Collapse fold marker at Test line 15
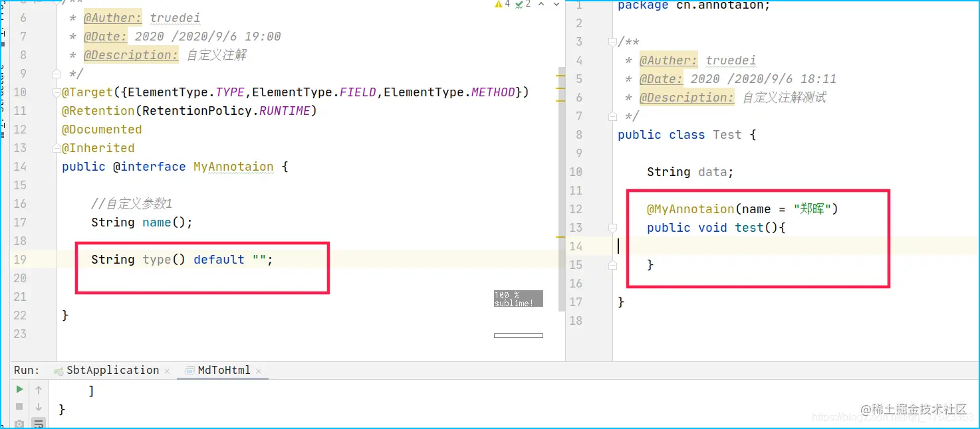This screenshot has width=980, height=429. tap(613, 265)
